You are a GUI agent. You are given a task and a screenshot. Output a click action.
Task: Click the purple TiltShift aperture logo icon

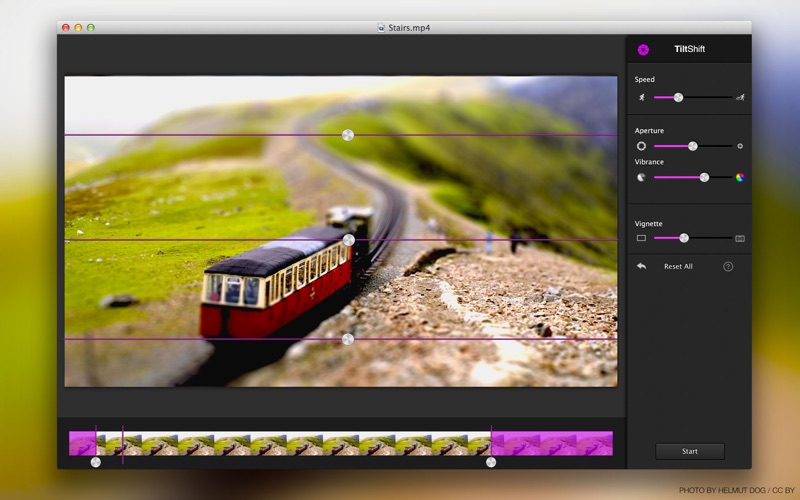point(643,49)
